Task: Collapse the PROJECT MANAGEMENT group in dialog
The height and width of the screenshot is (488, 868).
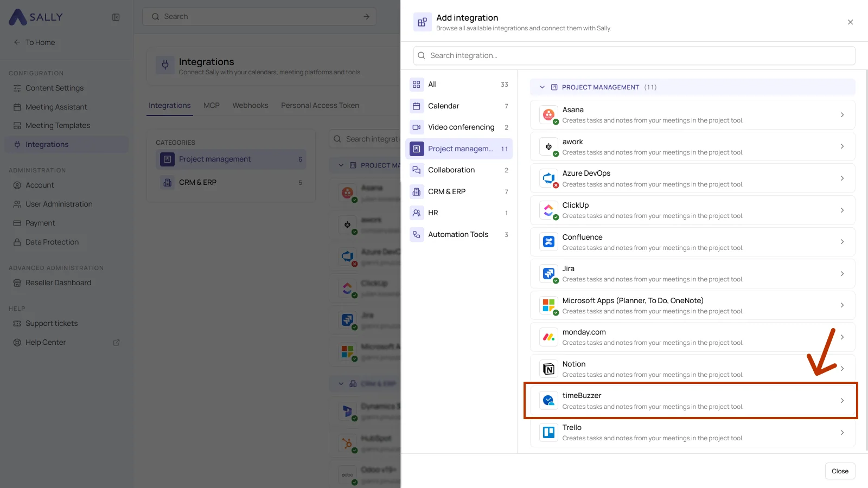Action: point(542,87)
